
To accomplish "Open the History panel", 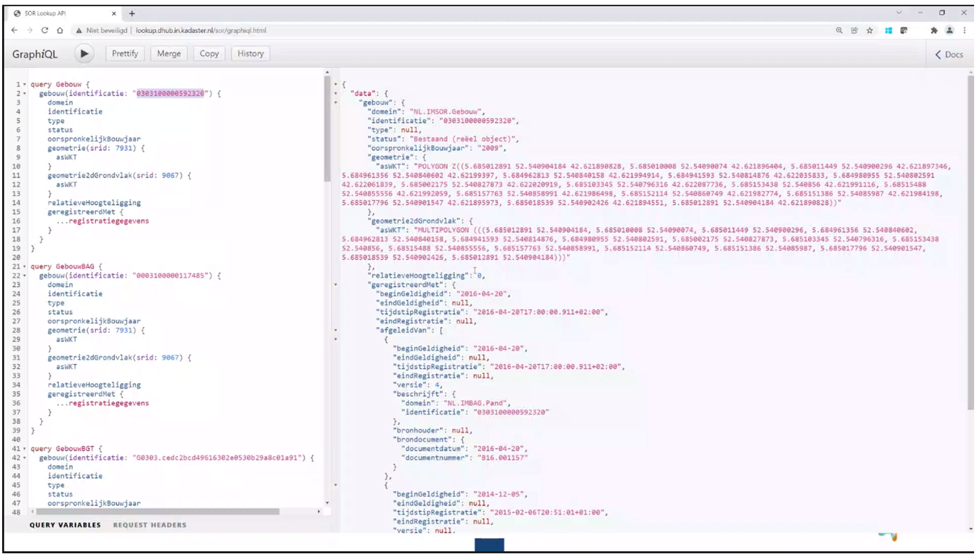I will click(251, 54).
